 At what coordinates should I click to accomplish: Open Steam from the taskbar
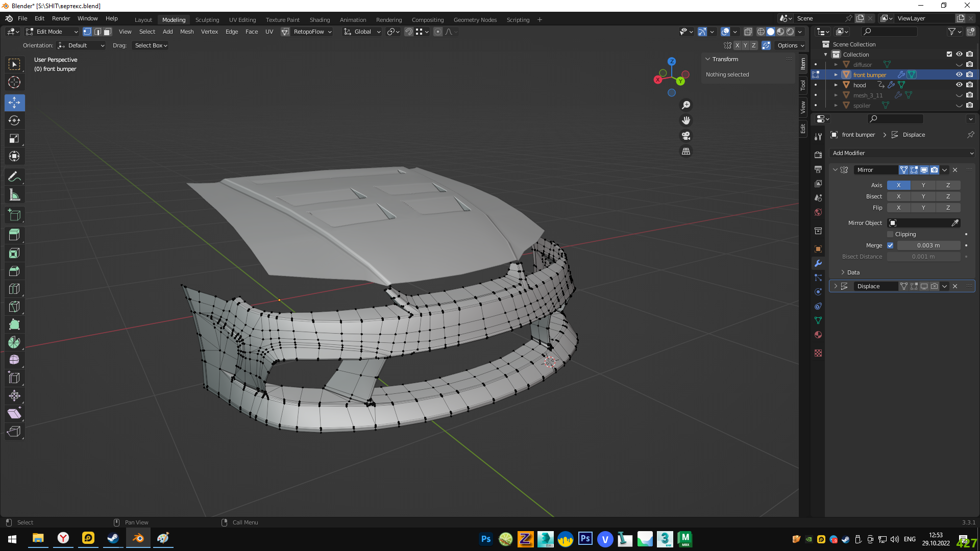pos(113,538)
